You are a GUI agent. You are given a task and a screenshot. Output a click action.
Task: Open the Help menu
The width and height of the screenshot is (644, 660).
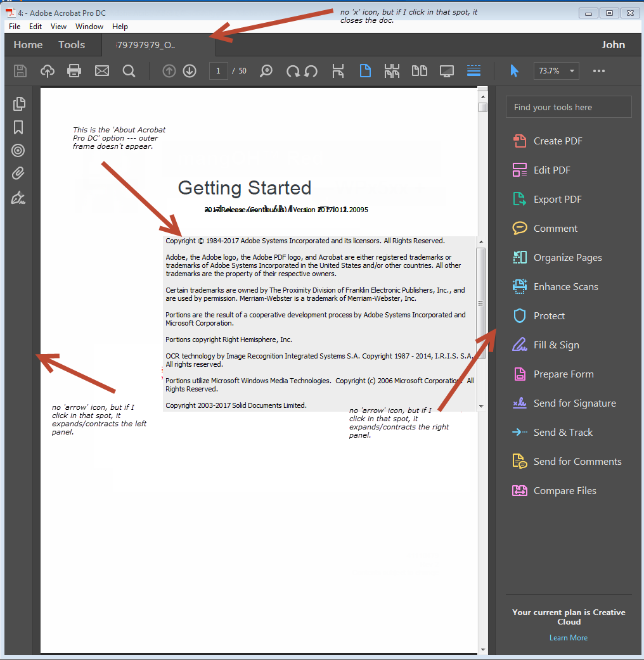(x=120, y=27)
